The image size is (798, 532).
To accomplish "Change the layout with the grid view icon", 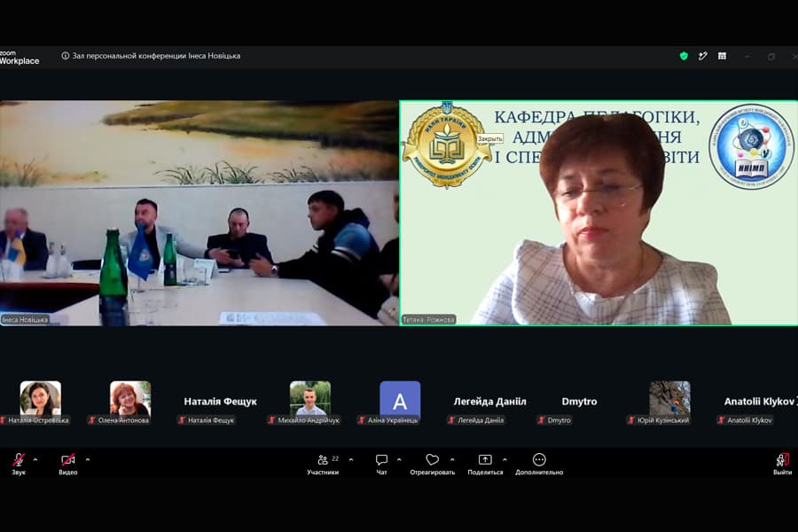I will coord(722,56).
